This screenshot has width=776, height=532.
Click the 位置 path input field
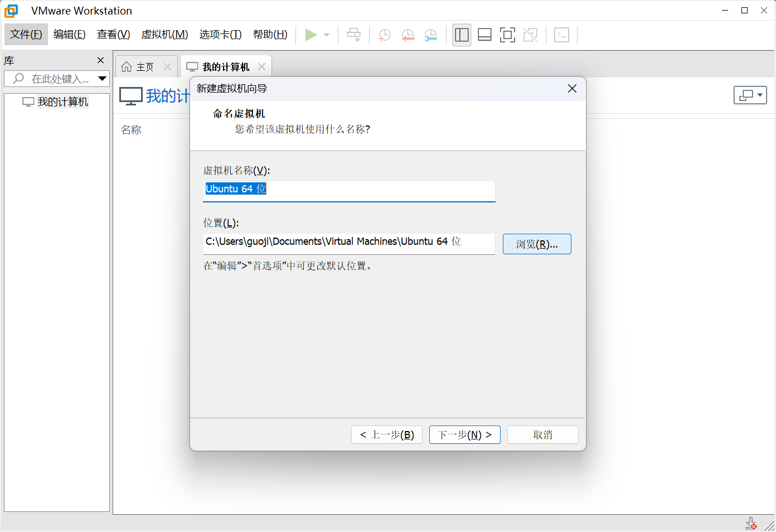tap(349, 244)
